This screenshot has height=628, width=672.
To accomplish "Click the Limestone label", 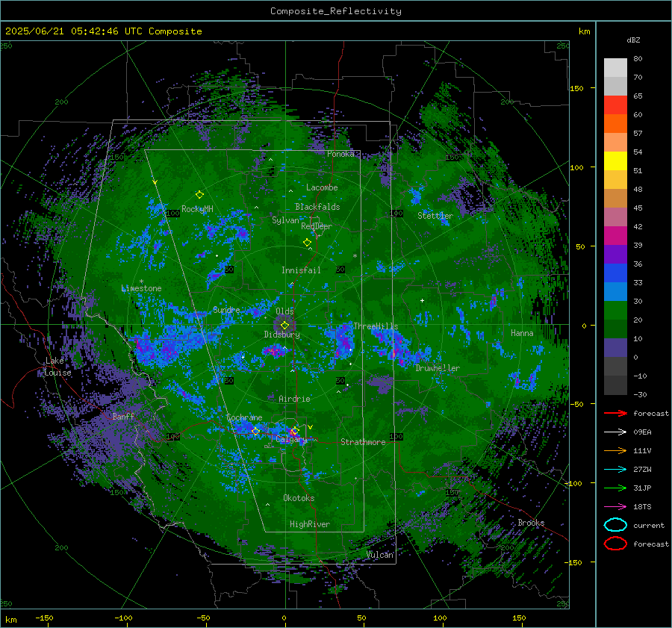I will pos(141,288).
